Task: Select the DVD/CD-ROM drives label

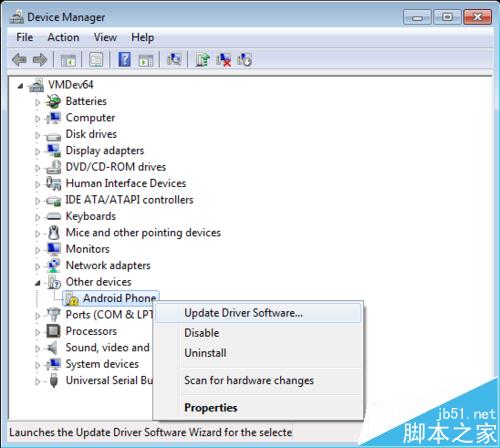Action: tap(116, 167)
